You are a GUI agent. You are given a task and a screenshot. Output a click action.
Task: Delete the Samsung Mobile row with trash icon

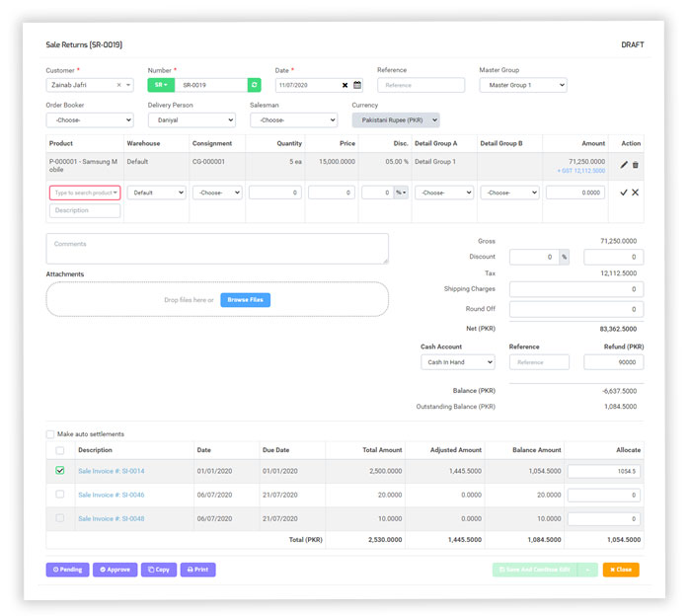click(636, 165)
